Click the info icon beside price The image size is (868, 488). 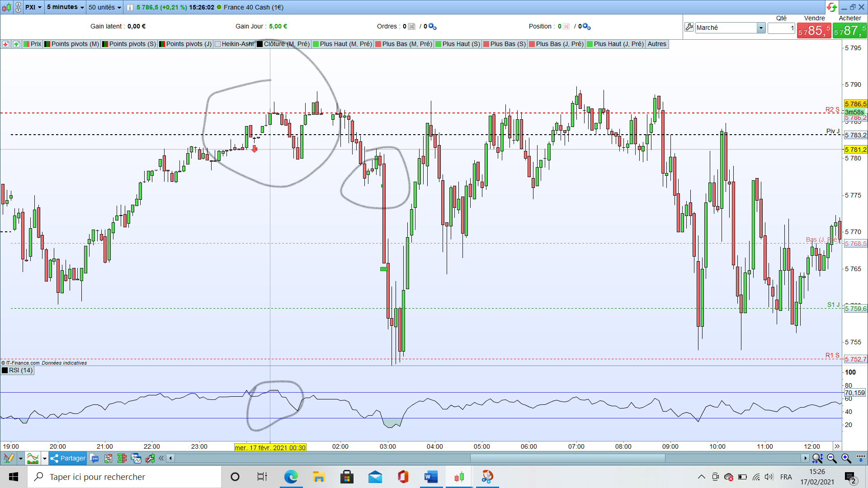(130, 7)
